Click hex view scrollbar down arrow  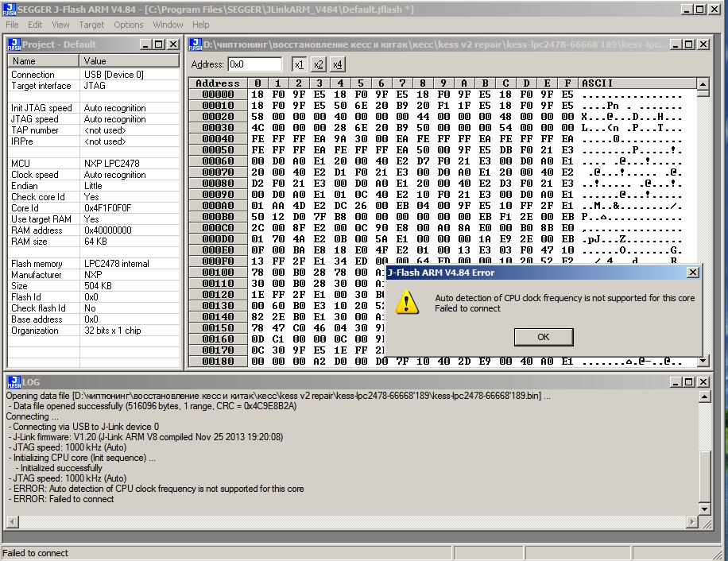703,361
